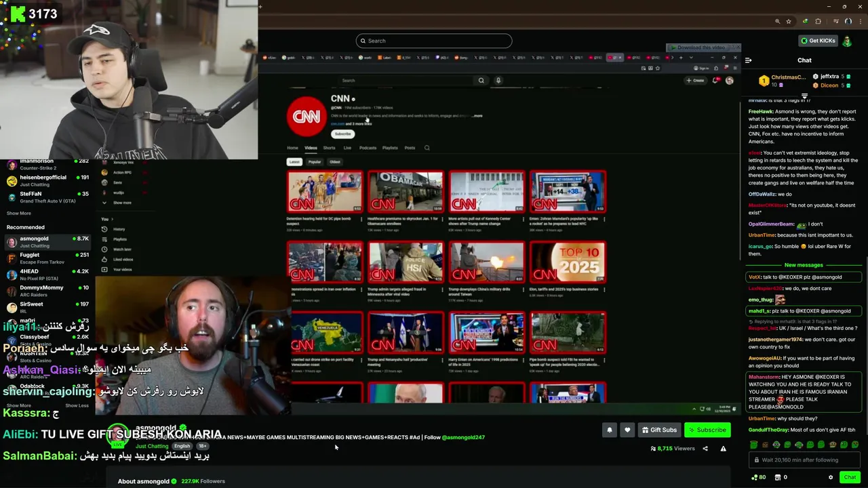Viewport: 868px width, 488px height.
Task: Open browser extensions puzzle icon
Action: [818, 22]
